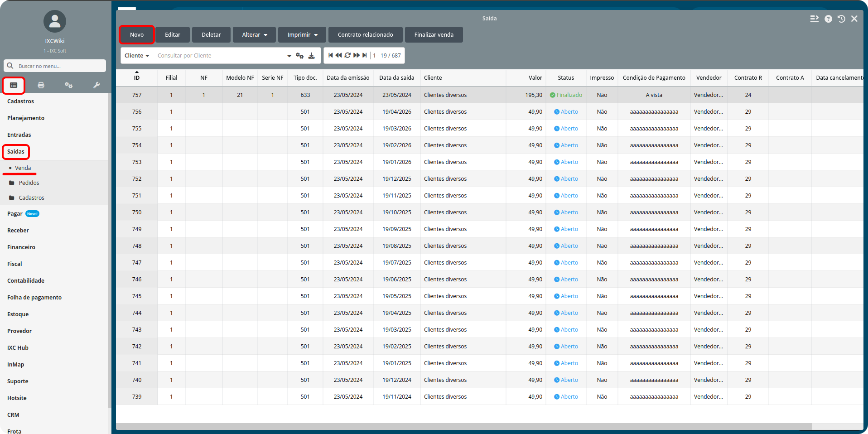The width and height of the screenshot is (868, 434).
Task: Sort by Data da emissão column
Action: (348, 77)
